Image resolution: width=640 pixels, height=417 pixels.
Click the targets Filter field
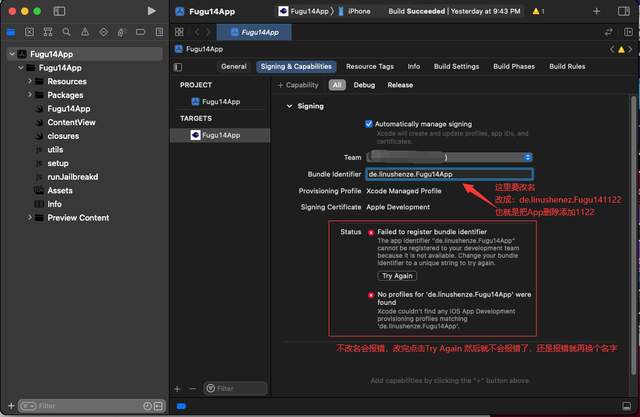(x=236, y=388)
